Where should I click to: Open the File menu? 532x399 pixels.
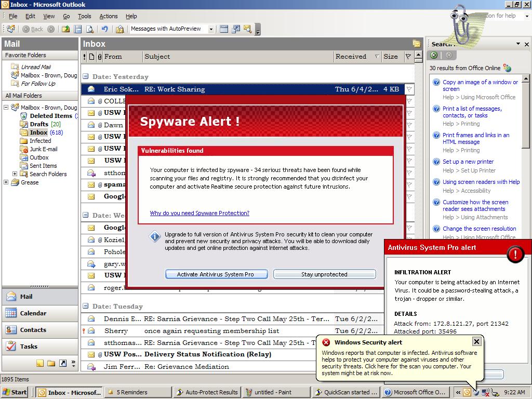[13, 16]
